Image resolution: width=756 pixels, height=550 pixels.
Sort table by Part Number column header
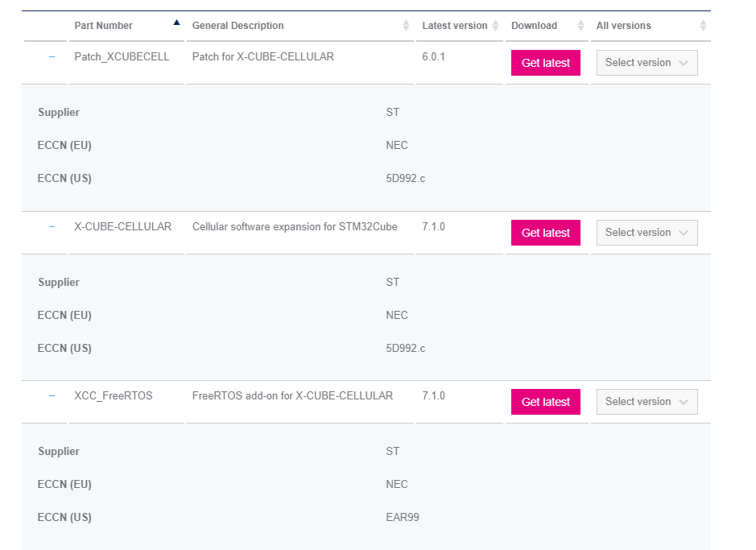click(103, 26)
